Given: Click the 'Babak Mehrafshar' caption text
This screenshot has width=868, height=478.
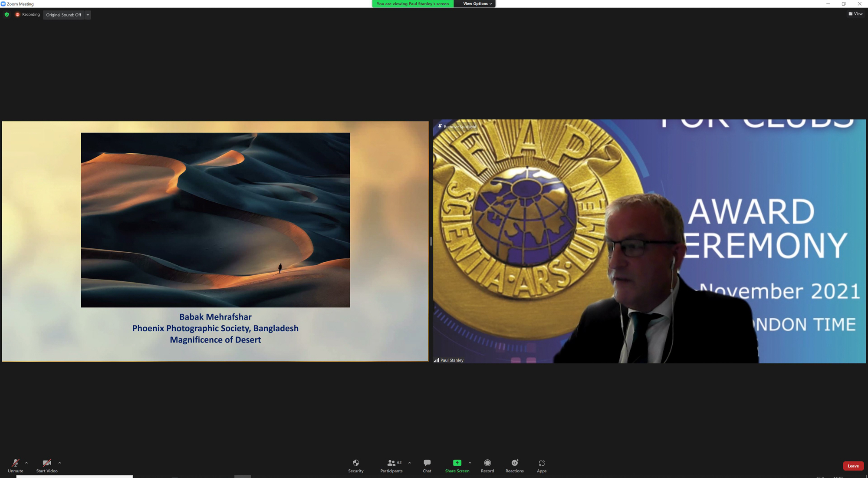Looking at the screenshot, I should point(215,317).
